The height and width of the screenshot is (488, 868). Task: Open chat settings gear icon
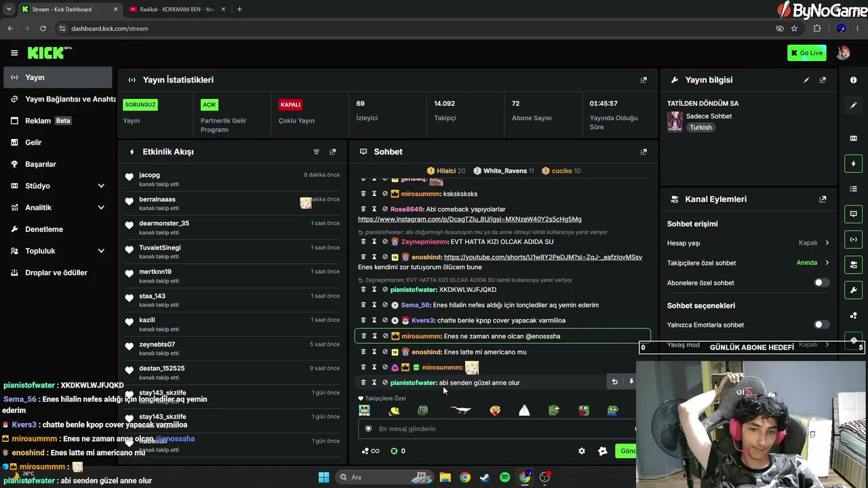click(x=581, y=451)
